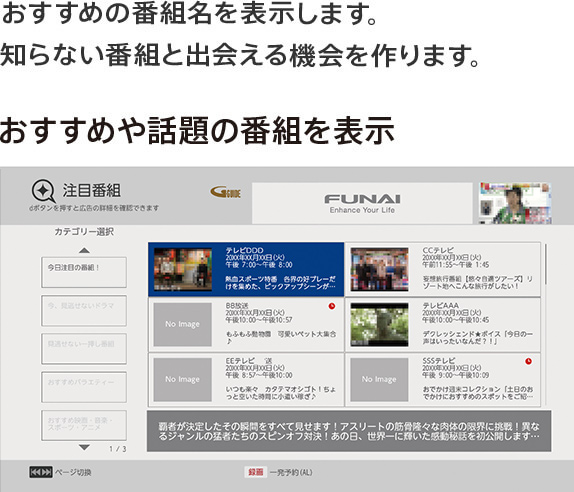Image resolution: width=574 pixels, height=492 pixels.
Task: Select the おすすめバラエティー category
Action: (84, 387)
